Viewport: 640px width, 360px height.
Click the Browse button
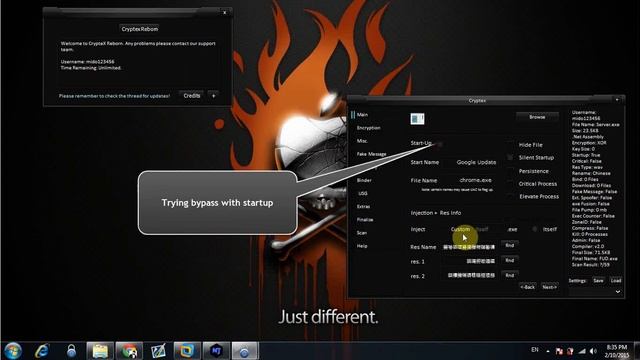(x=537, y=117)
